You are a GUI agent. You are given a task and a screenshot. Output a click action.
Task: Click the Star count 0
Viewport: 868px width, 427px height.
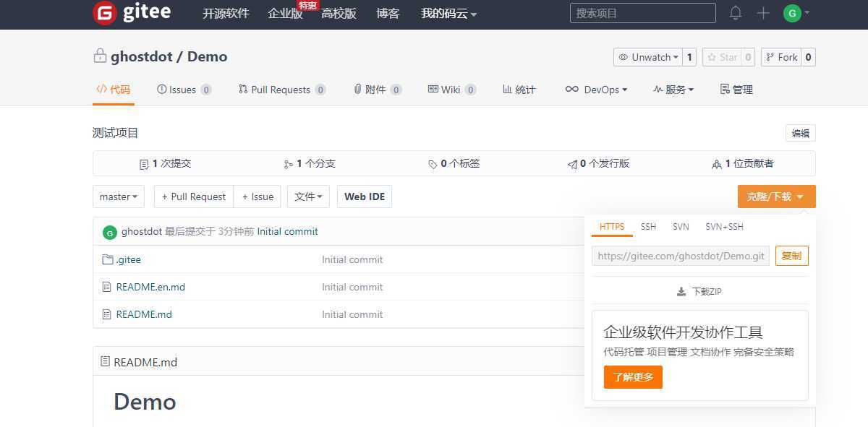tap(748, 57)
